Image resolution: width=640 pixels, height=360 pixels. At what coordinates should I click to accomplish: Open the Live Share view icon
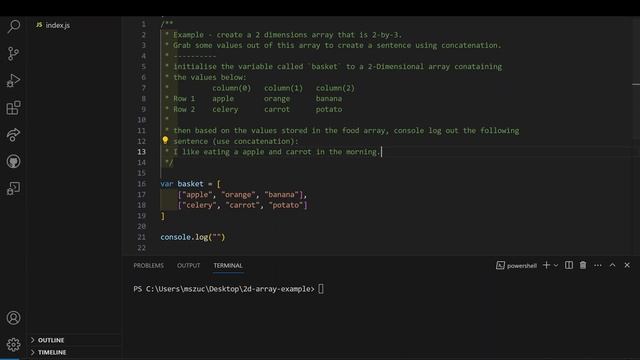[x=13, y=135]
